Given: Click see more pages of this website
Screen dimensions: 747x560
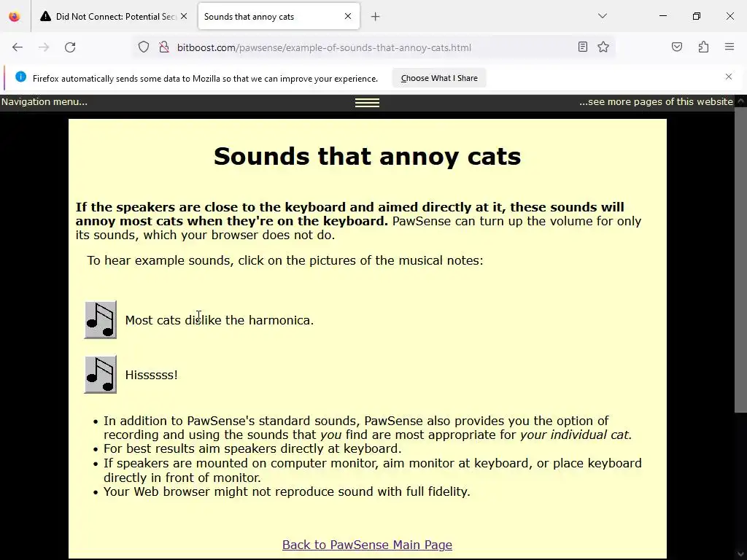Looking at the screenshot, I should click(656, 102).
